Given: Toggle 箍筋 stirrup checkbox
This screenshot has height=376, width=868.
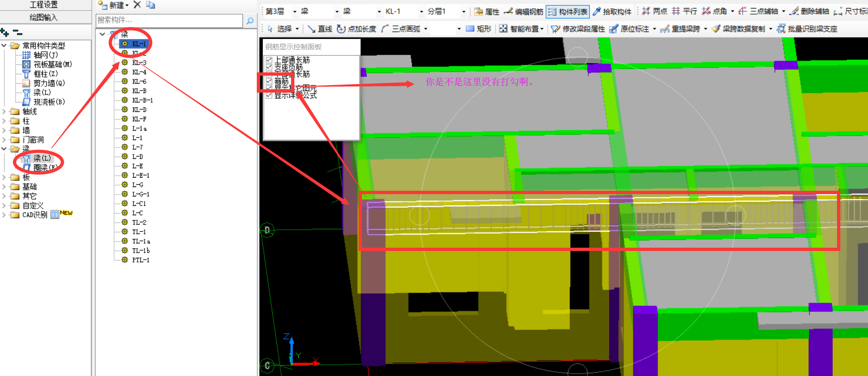Looking at the screenshot, I should tap(269, 81).
